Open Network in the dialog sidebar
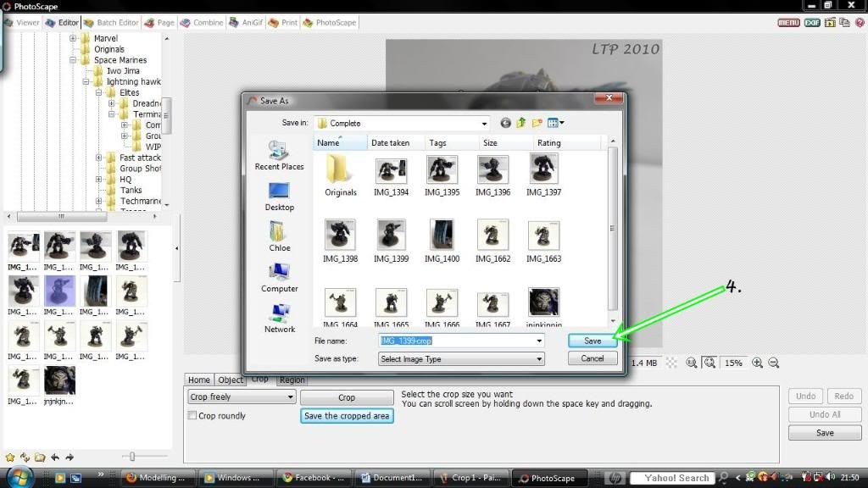Screen dimensions: 868x488 tap(280, 319)
